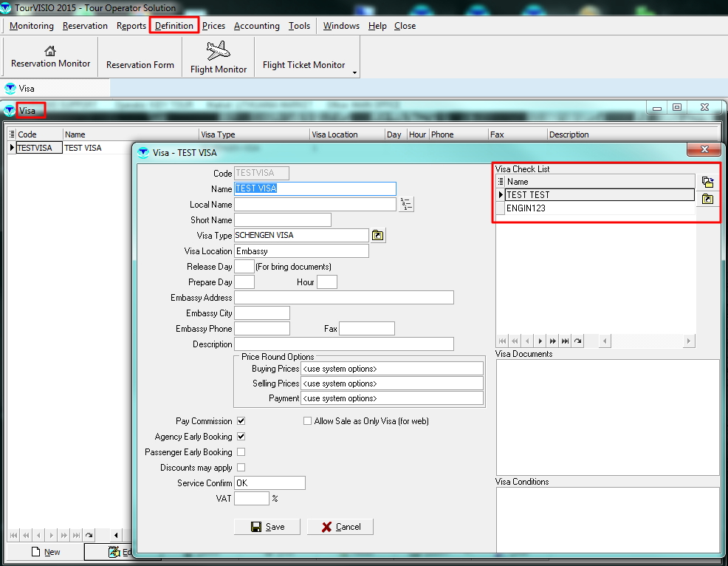Click the Cancel button
The width and height of the screenshot is (728, 566).
pyautogui.click(x=340, y=527)
